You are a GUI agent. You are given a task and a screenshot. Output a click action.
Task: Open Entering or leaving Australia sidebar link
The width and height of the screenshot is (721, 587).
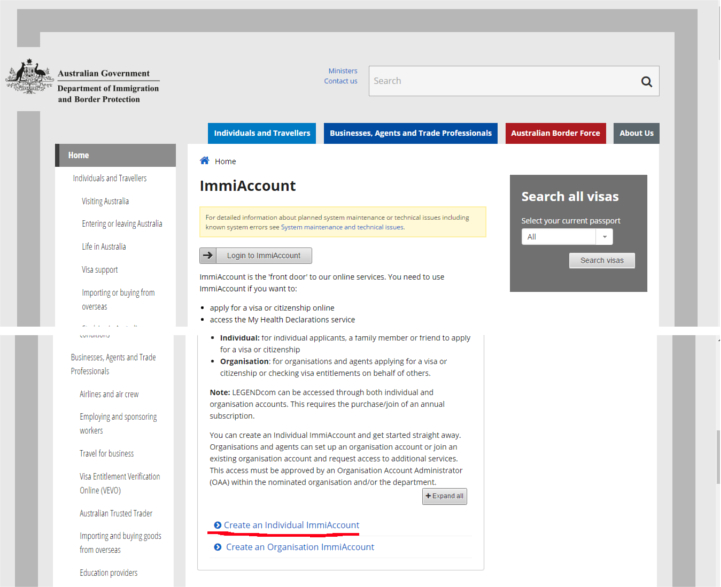click(122, 224)
